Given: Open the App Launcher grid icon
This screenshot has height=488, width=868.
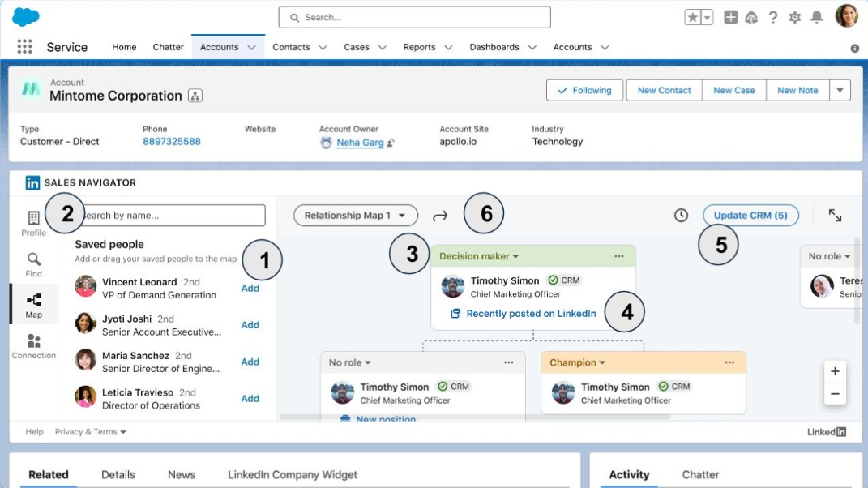Looking at the screenshot, I should click(24, 46).
